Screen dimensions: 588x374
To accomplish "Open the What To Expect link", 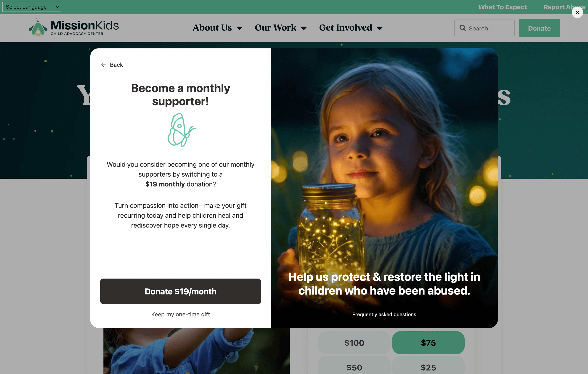I will tap(502, 7).
